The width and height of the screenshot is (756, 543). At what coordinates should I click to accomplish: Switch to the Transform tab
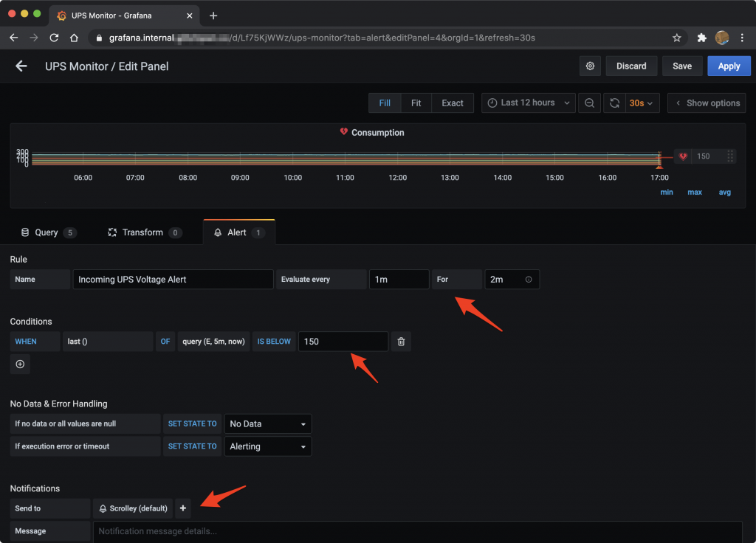[x=142, y=232]
